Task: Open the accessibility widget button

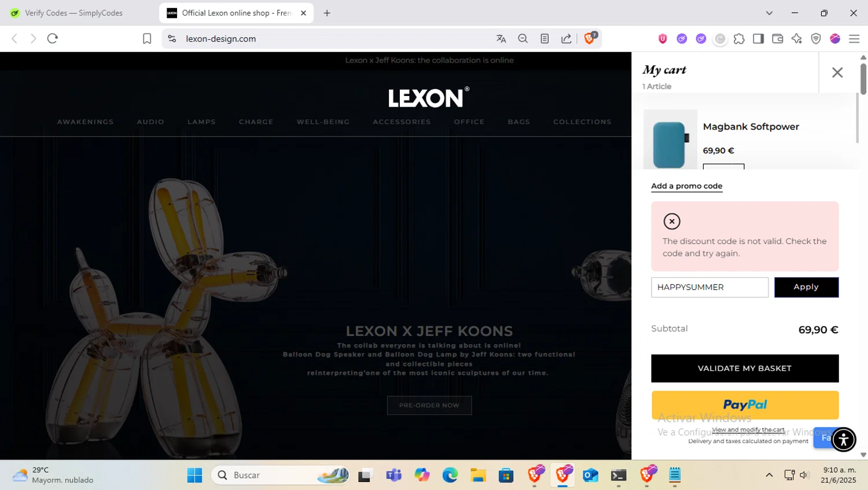Action: tap(844, 439)
